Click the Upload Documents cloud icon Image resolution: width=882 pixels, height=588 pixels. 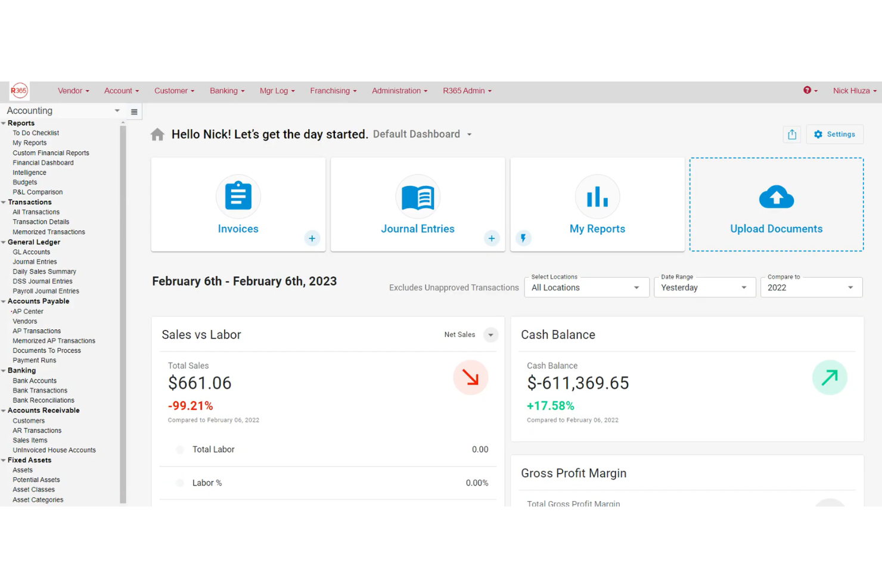click(x=777, y=197)
